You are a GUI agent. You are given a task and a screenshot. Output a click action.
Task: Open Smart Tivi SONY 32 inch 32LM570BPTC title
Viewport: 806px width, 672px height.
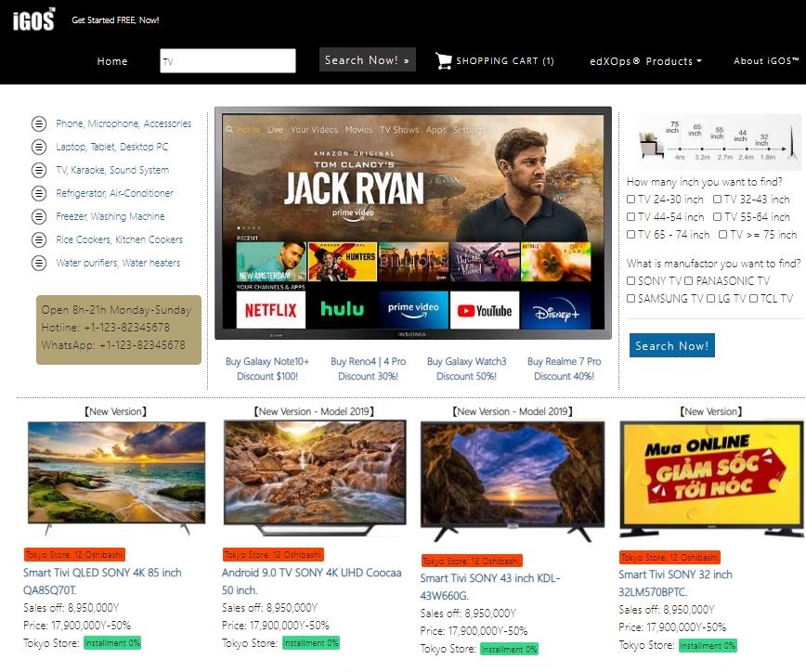(x=675, y=583)
